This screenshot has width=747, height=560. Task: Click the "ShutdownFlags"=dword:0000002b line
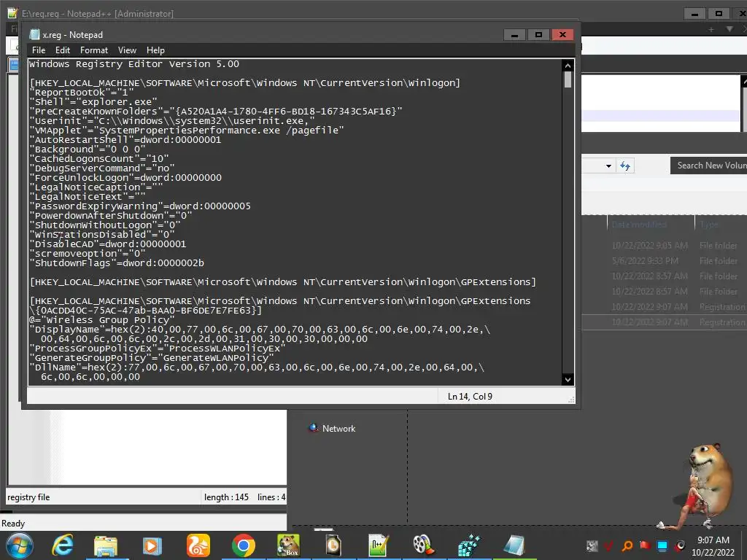tap(117, 263)
